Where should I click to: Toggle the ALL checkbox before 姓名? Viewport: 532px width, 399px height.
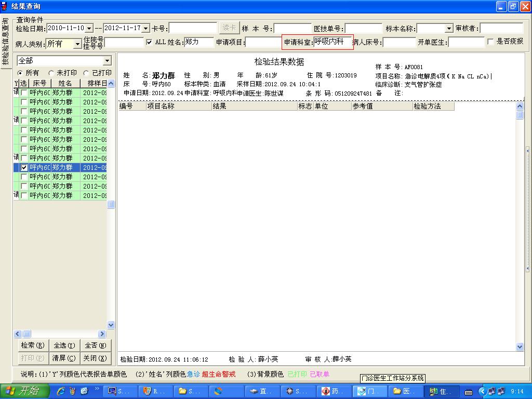coord(149,42)
